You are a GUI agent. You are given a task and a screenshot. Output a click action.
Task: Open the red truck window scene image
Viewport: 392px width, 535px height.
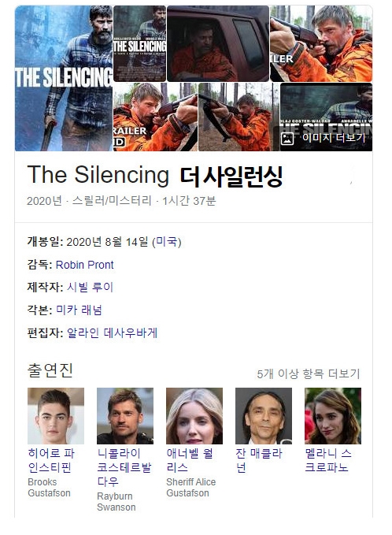click(x=218, y=43)
